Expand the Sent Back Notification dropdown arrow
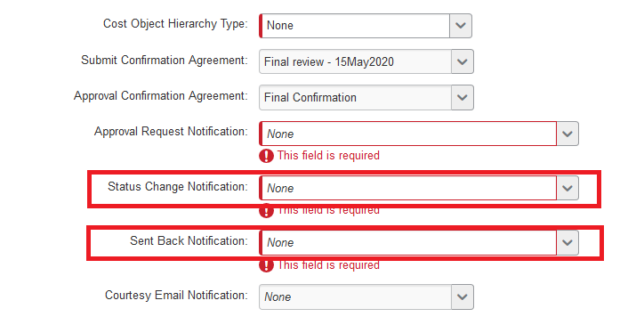This screenshot has height=333, width=644. (x=568, y=242)
